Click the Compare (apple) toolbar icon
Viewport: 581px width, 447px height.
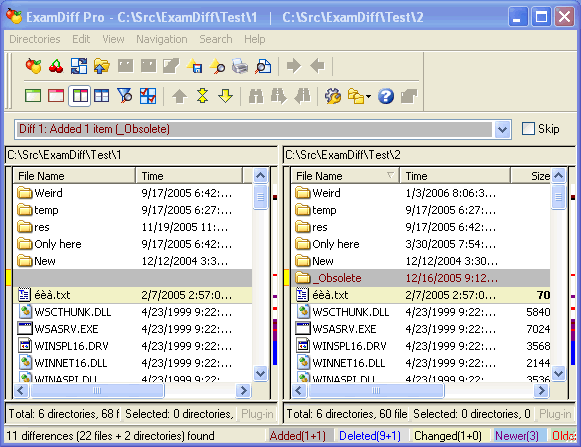point(33,66)
